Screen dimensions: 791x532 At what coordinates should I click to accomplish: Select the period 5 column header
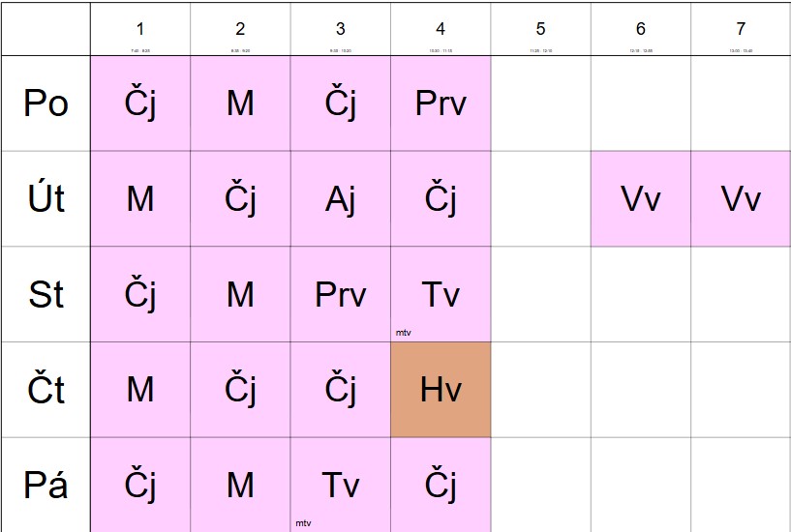(x=540, y=29)
